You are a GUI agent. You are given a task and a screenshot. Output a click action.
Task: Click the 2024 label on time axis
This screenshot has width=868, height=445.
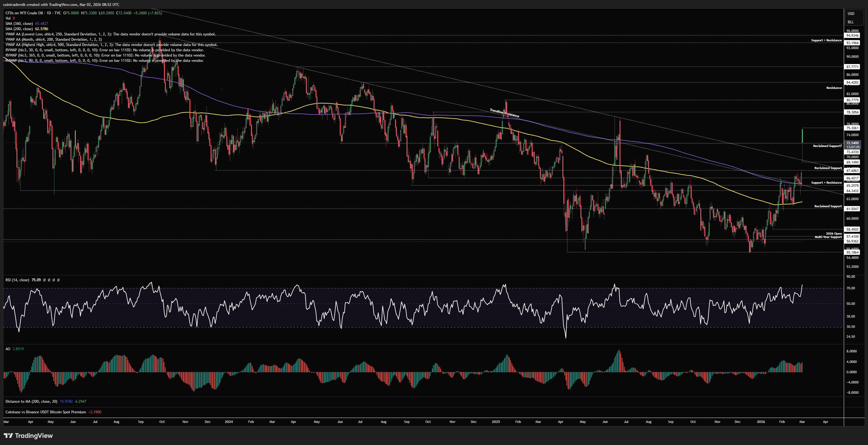(x=229, y=422)
